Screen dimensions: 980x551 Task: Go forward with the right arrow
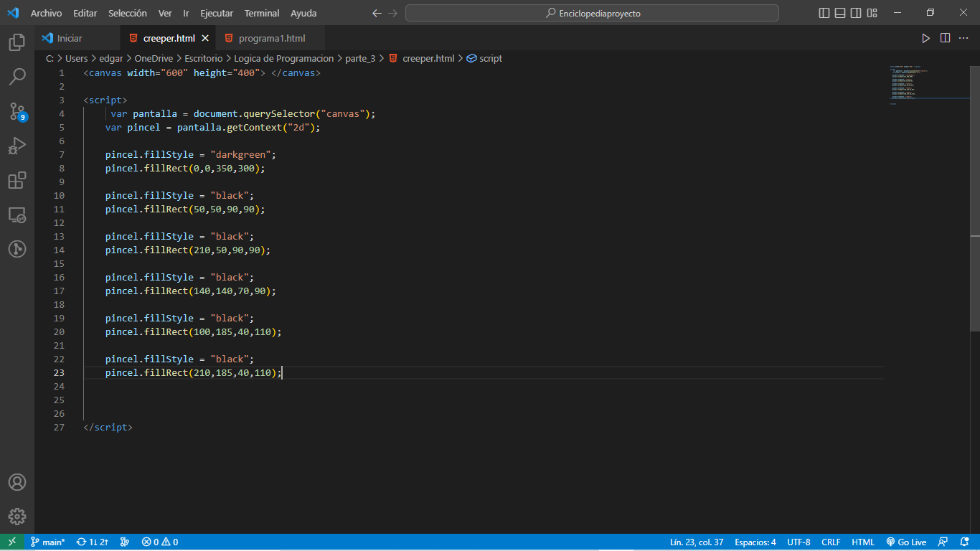pyautogui.click(x=392, y=13)
